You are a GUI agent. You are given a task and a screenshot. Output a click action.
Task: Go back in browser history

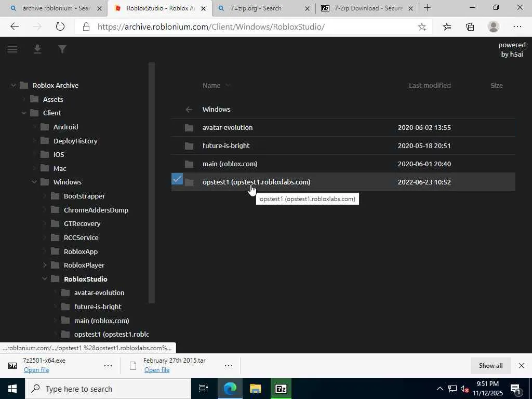point(15,26)
